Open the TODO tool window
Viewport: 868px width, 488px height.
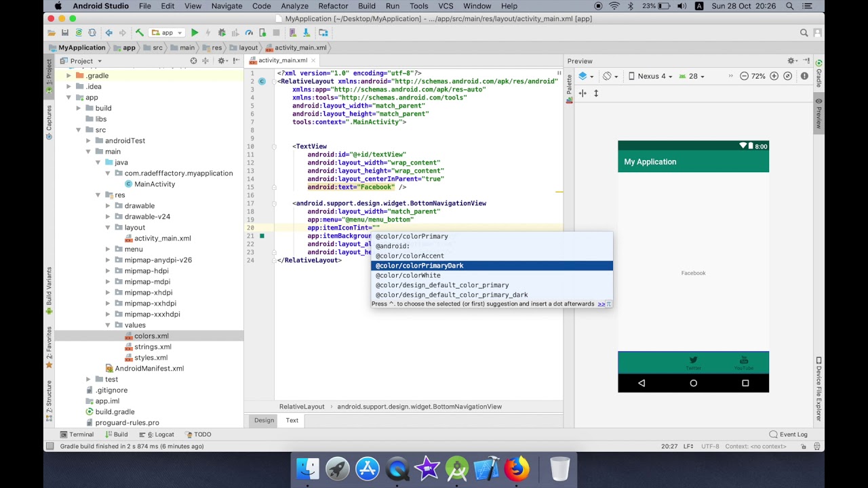(x=198, y=434)
